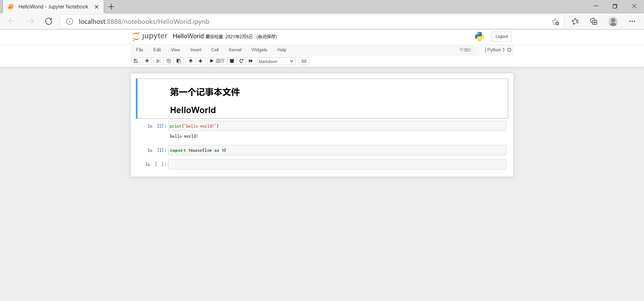Click the trusted notebook indicator (可信的)
Viewport: 644px width, 301px height.
tap(465, 50)
